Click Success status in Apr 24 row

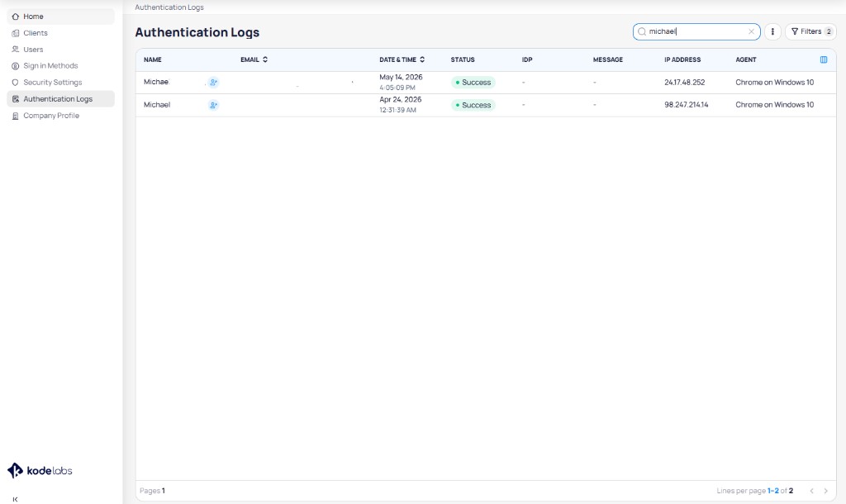tap(473, 105)
